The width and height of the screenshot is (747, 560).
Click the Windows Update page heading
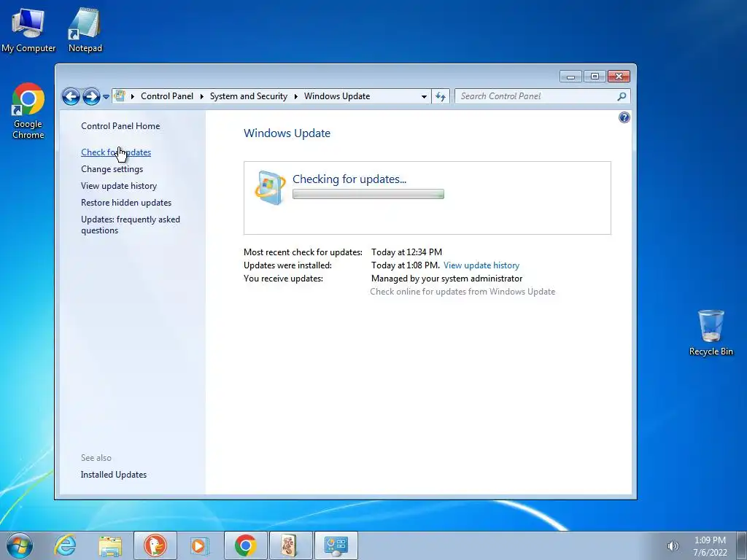coord(287,133)
